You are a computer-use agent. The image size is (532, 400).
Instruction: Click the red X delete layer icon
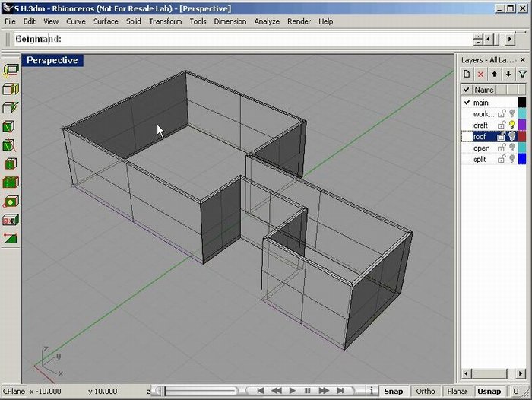[480, 74]
